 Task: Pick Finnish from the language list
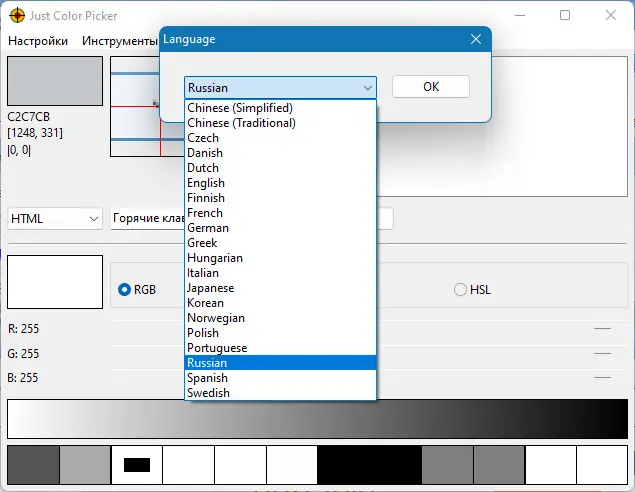click(280, 198)
